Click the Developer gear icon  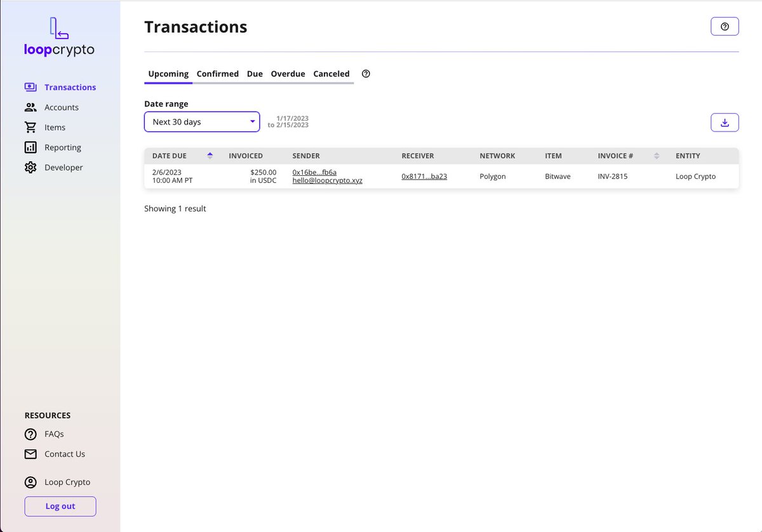[30, 168]
